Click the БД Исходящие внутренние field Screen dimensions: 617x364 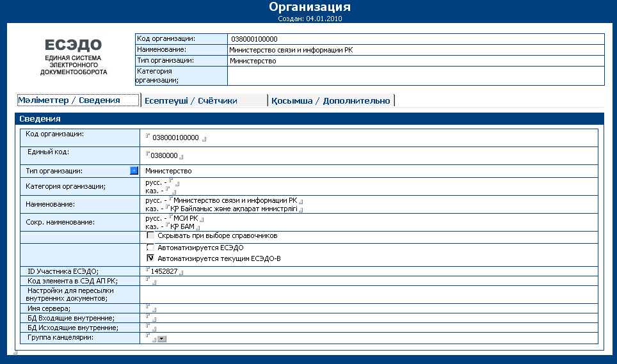tap(151, 328)
